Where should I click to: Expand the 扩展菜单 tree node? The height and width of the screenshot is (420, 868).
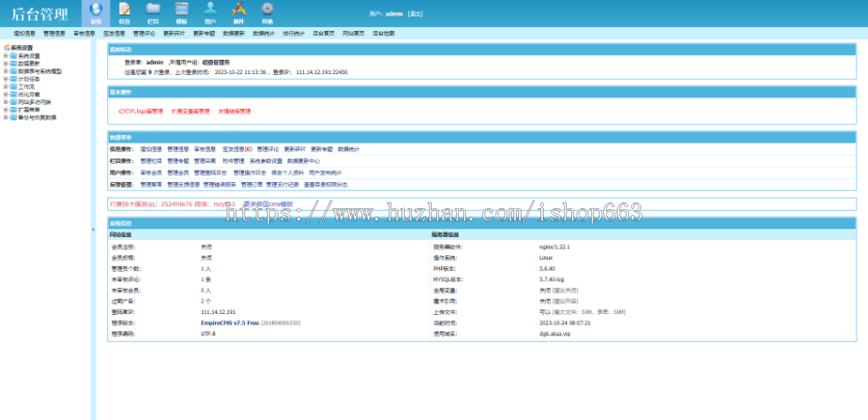(5, 109)
